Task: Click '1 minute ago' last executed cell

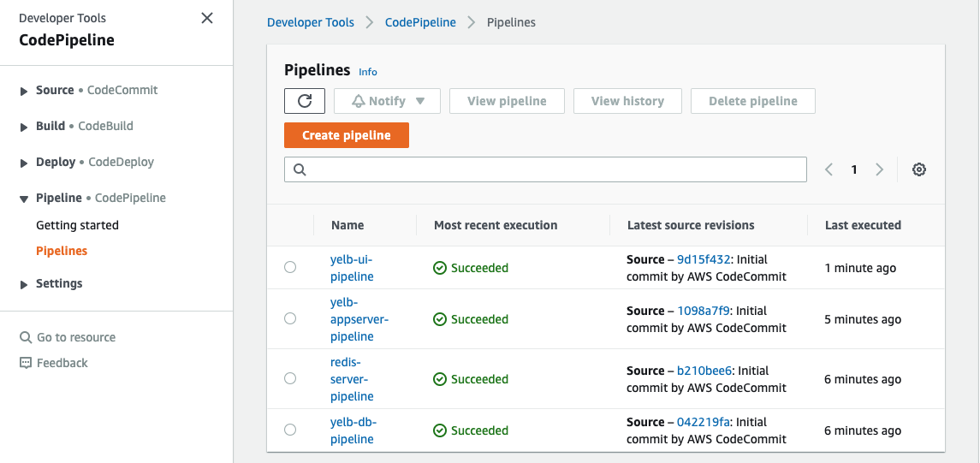Action: point(860,268)
